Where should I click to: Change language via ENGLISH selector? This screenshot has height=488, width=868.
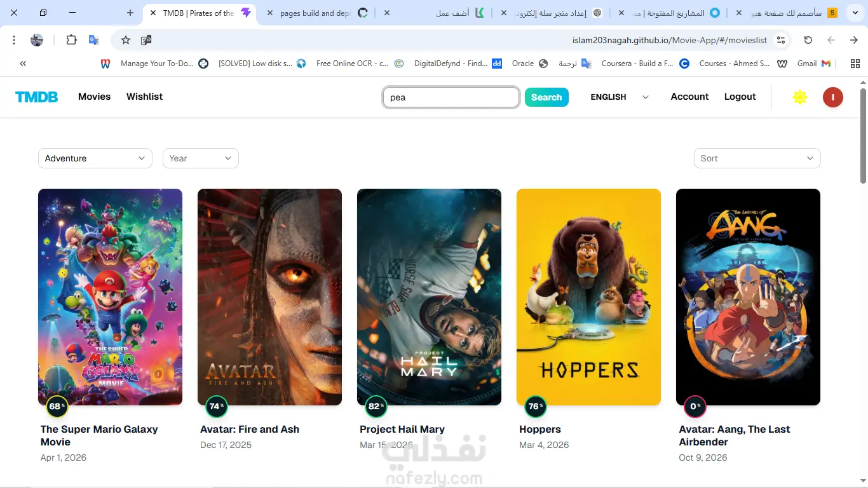pos(620,97)
